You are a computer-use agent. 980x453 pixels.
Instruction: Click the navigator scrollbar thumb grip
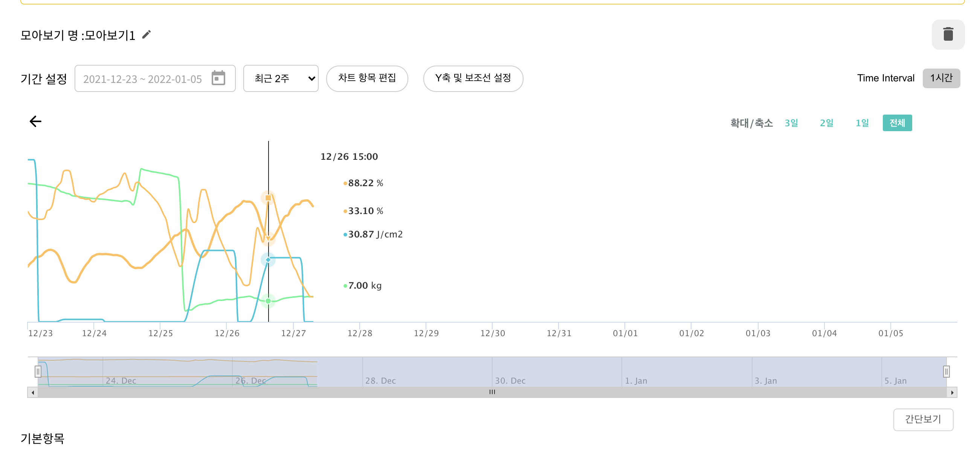(492, 392)
